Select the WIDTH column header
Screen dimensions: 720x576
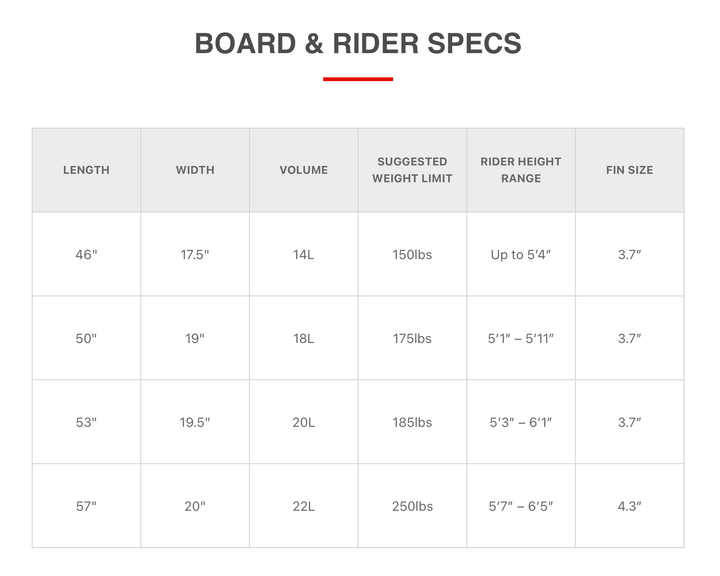pyautogui.click(x=195, y=170)
